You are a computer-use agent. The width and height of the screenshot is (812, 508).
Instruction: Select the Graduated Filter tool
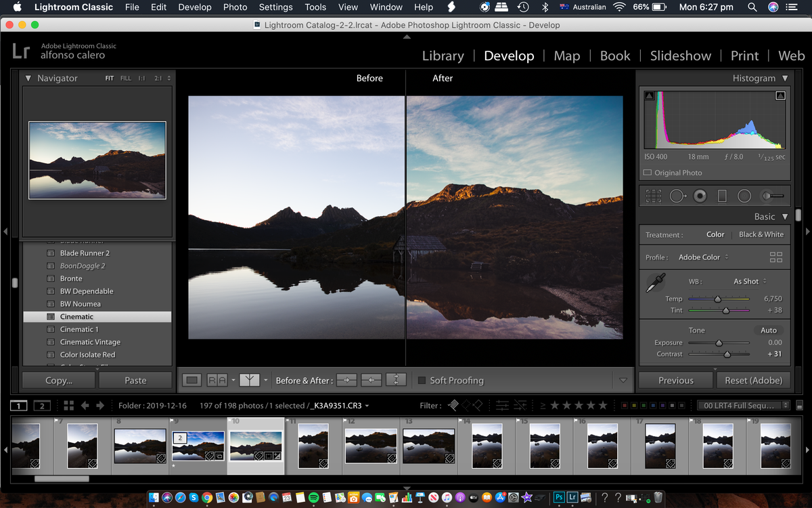[x=723, y=196]
